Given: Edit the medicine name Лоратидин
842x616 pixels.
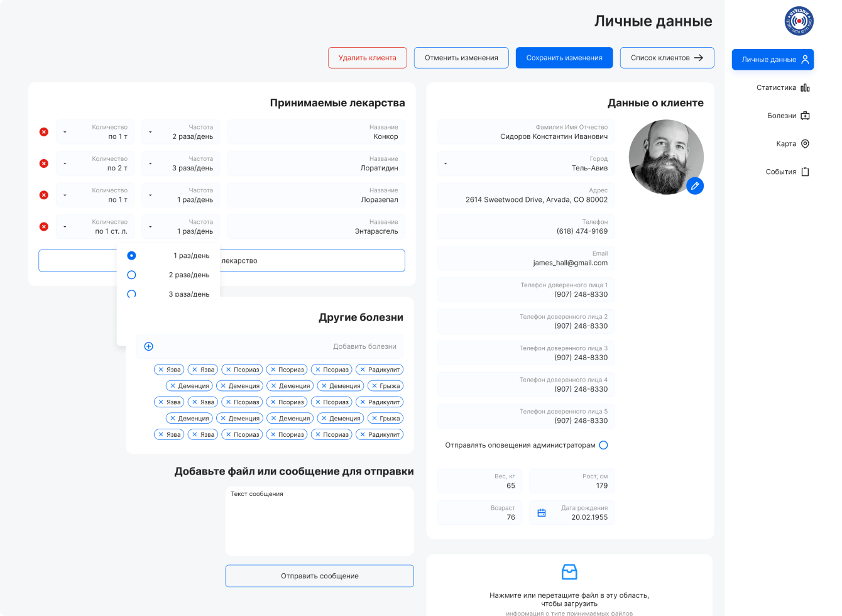Looking at the screenshot, I should [x=316, y=163].
